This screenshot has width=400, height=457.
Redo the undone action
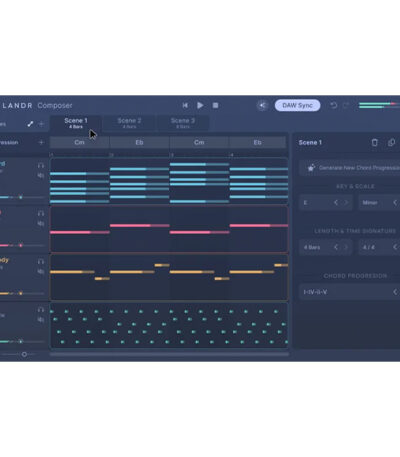click(x=346, y=105)
